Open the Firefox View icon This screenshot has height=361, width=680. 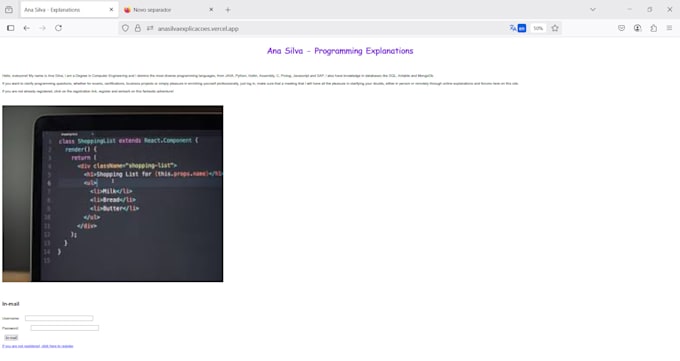pos(9,10)
